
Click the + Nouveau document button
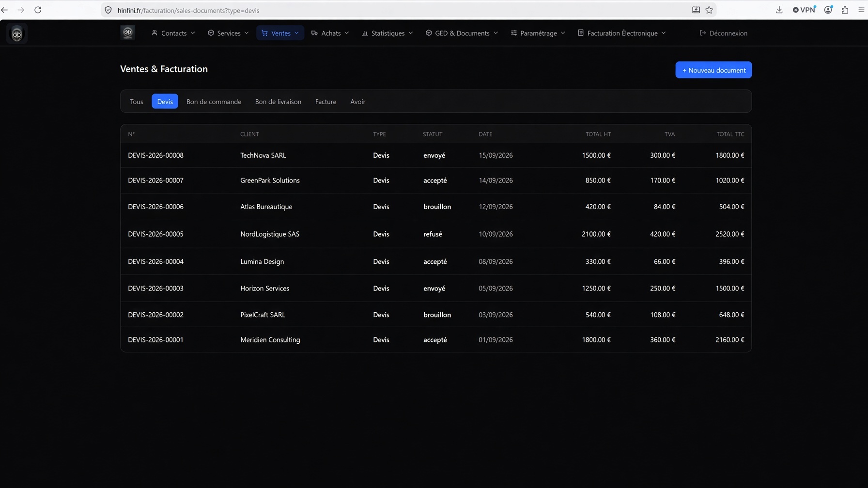coord(713,70)
